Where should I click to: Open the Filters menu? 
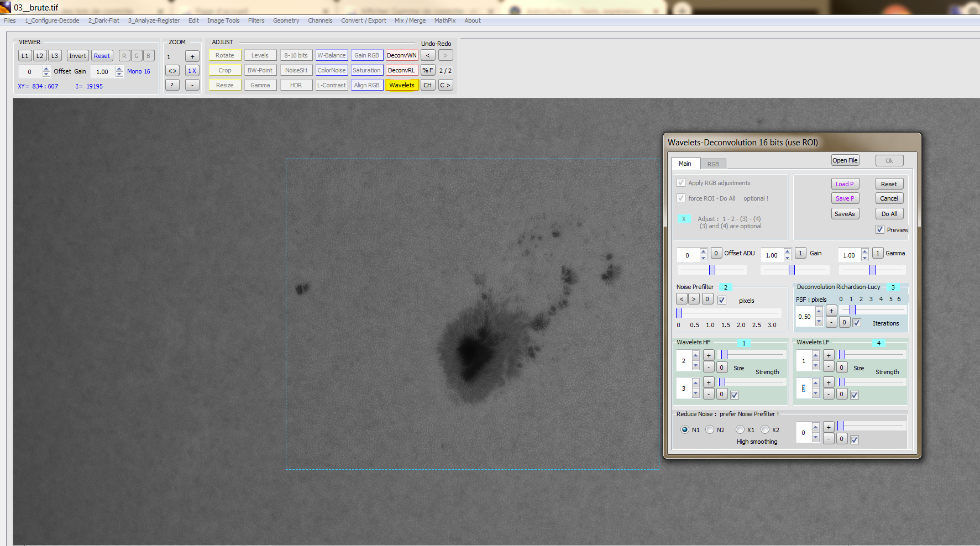pyautogui.click(x=256, y=20)
